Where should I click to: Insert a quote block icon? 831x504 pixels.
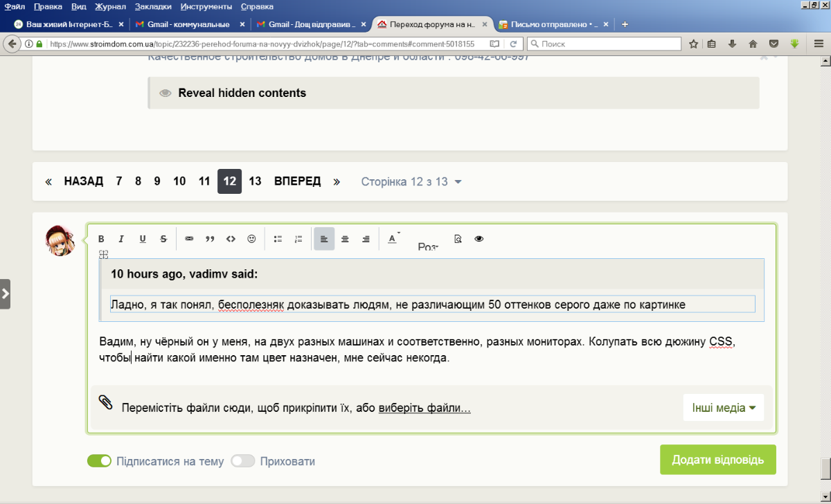(x=210, y=239)
